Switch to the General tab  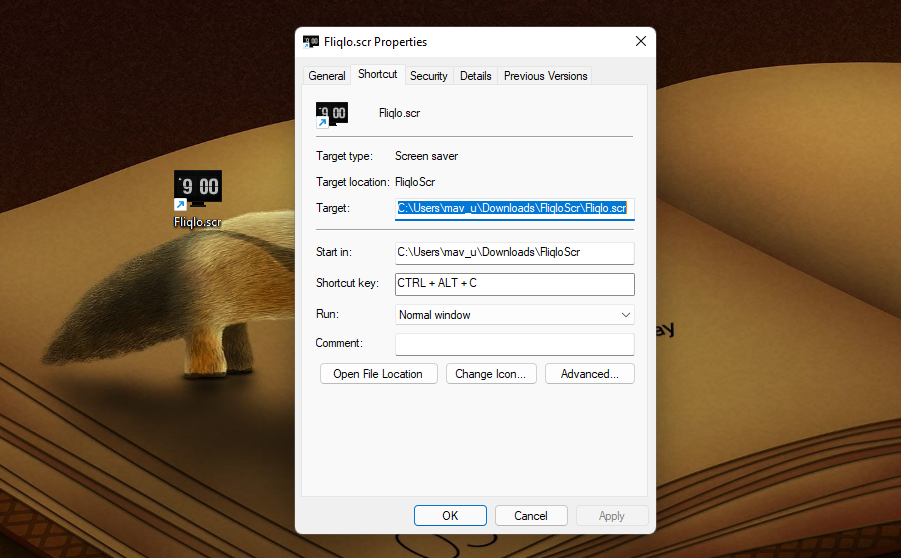pos(327,76)
